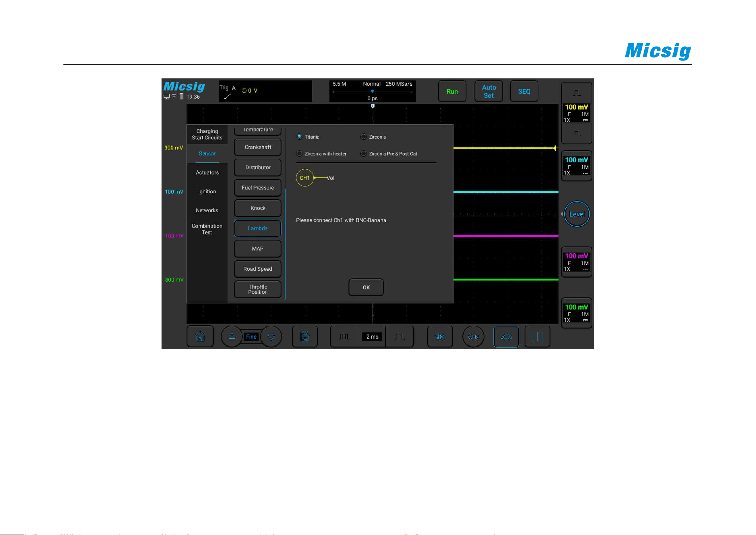
Task: Decrease timebase with multi-pulse icon
Action: click(344, 337)
